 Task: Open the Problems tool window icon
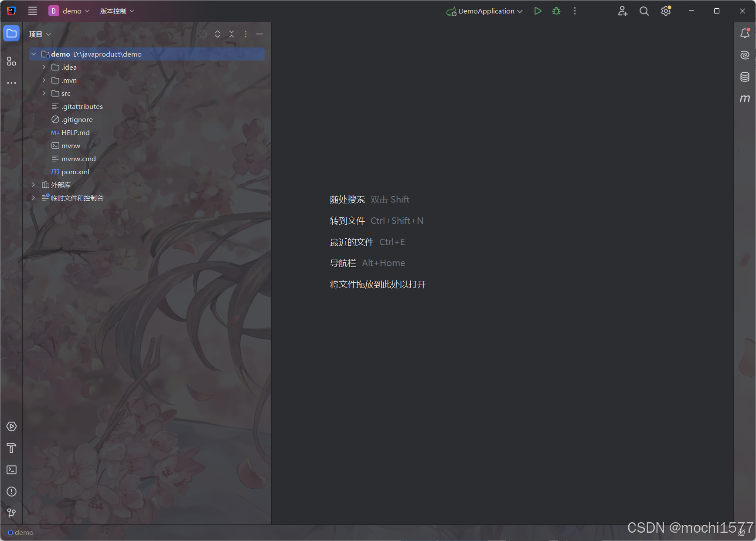(11, 491)
